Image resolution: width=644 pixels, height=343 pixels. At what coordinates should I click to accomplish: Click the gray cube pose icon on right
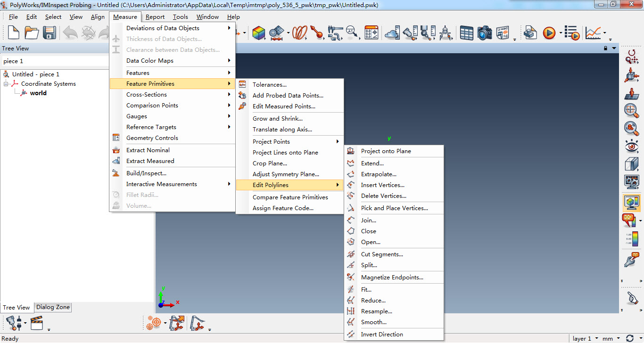tap(631, 163)
